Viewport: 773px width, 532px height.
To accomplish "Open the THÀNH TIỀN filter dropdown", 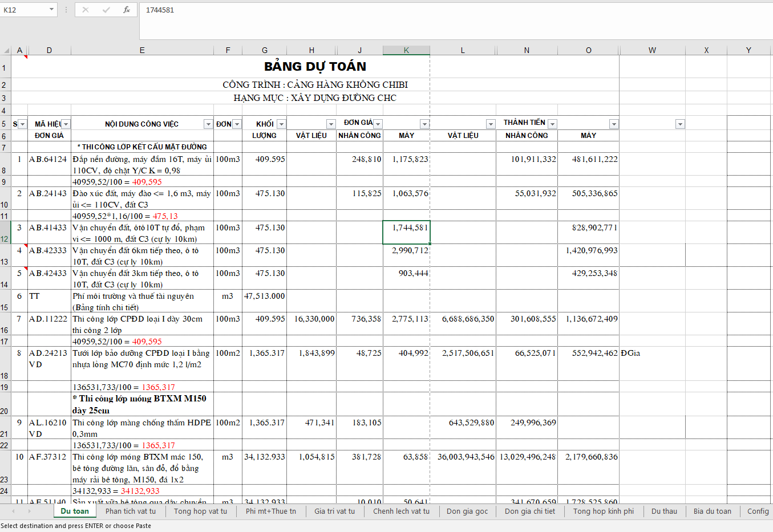I will click(552, 124).
